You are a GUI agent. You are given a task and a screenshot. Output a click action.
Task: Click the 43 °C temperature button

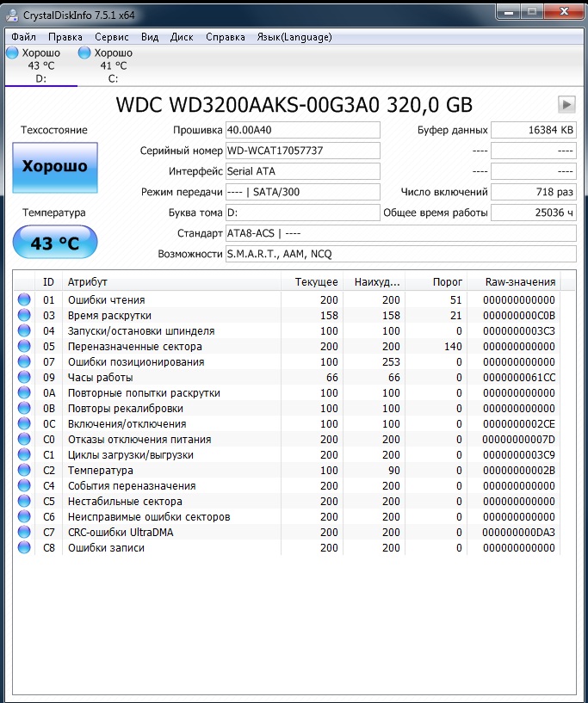tap(55, 243)
